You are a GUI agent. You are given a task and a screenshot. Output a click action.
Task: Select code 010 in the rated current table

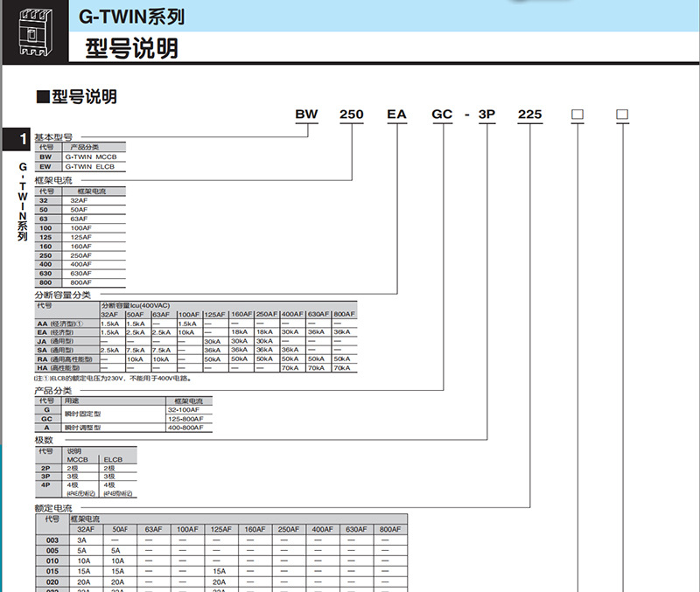tap(52, 561)
